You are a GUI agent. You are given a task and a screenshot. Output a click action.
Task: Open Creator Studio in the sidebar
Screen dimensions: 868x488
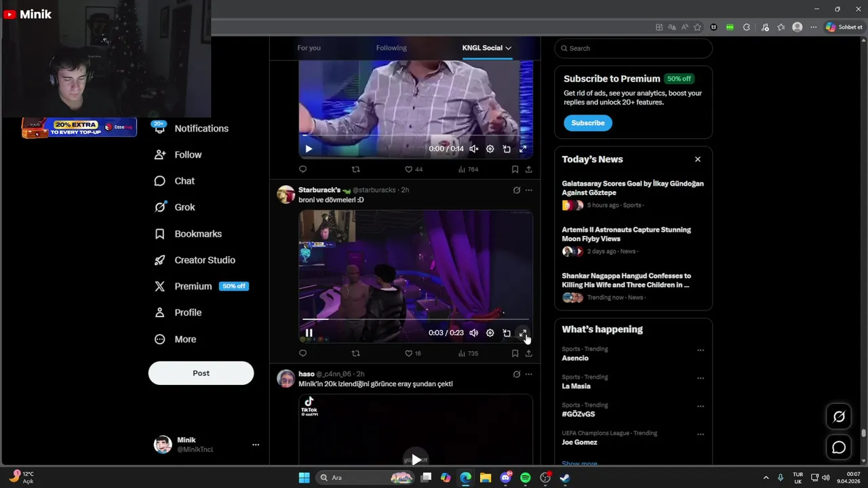coord(195,260)
